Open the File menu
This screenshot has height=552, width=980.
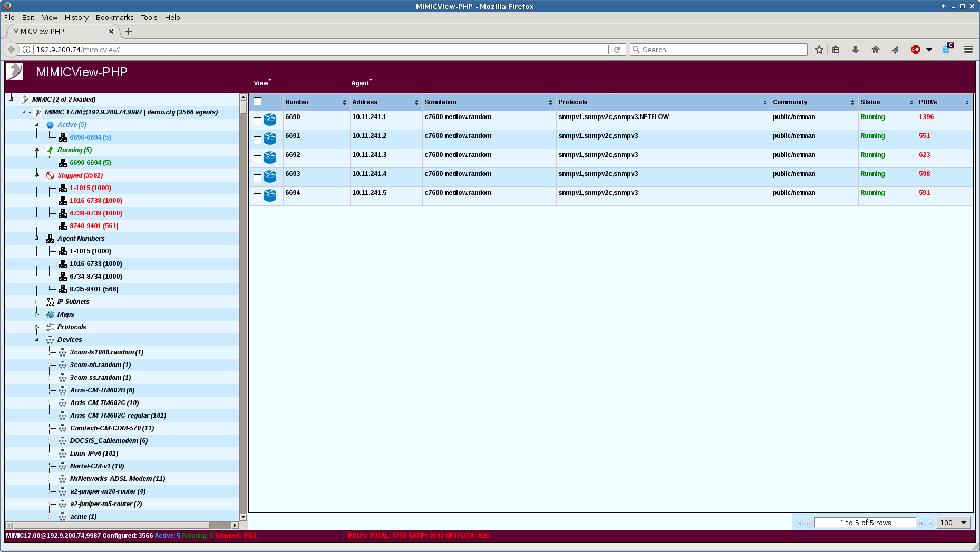9,17
